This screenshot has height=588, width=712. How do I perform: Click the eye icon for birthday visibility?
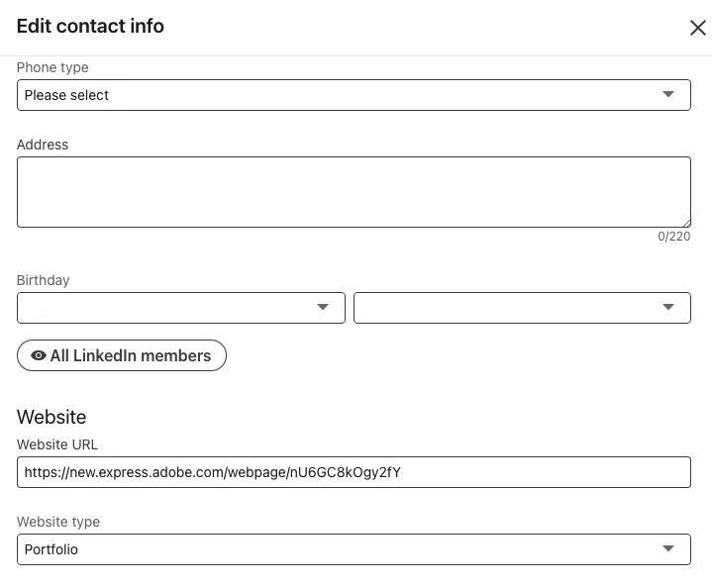point(39,355)
